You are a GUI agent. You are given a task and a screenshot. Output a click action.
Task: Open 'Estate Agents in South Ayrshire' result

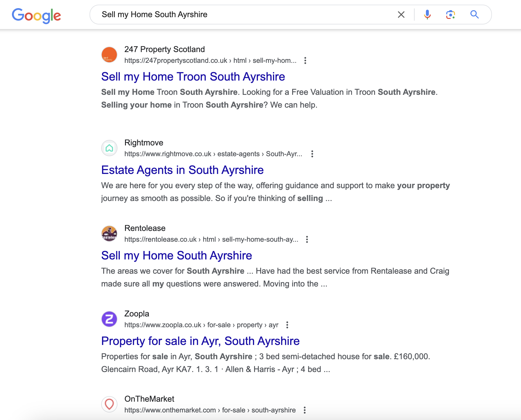coord(182,170)
